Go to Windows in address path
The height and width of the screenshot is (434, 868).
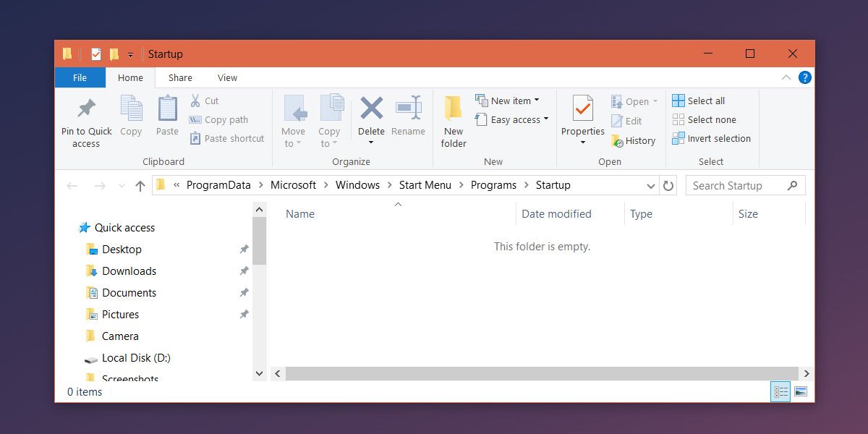[357, 185]
